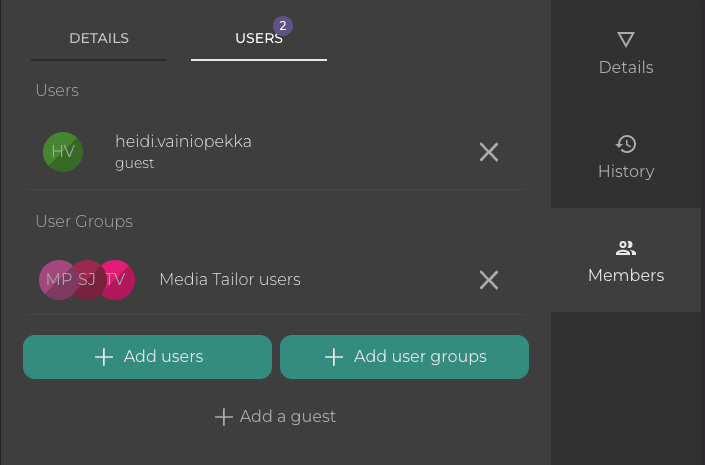Click the User Groups section heading
The height and width of the screenshot is (465, 705).
84,221
